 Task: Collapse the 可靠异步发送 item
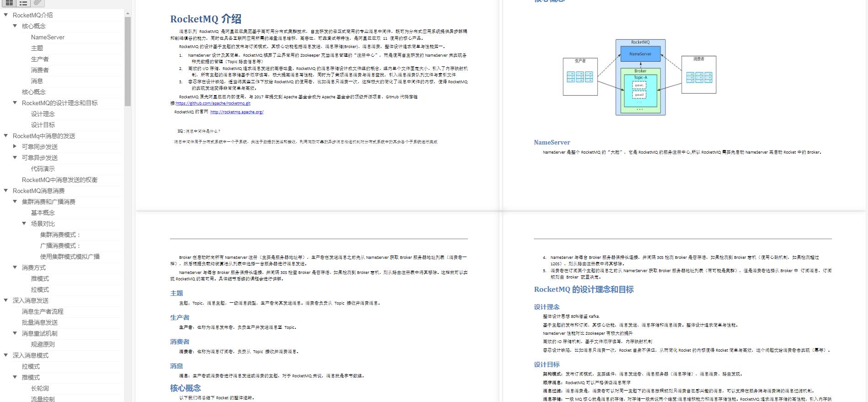click(x=15, y=158)
